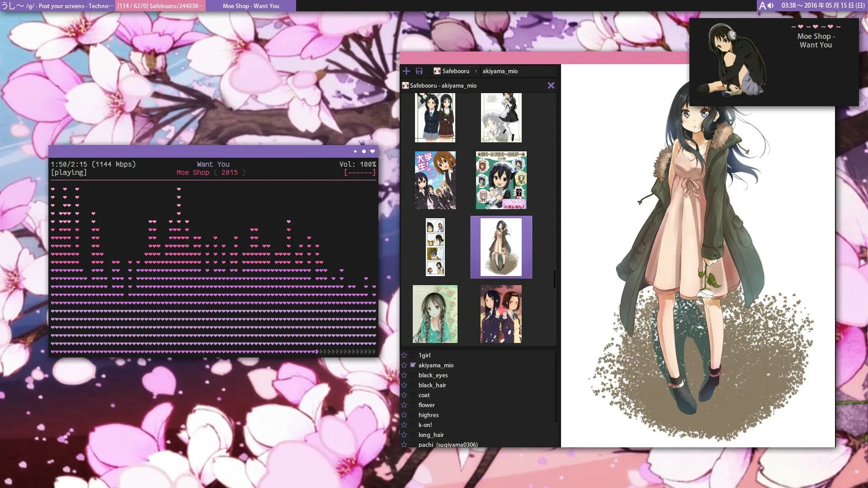Viewport: 868px width, 488px height.
Task: Click the star next to flower tag
Action: [404, 405]
